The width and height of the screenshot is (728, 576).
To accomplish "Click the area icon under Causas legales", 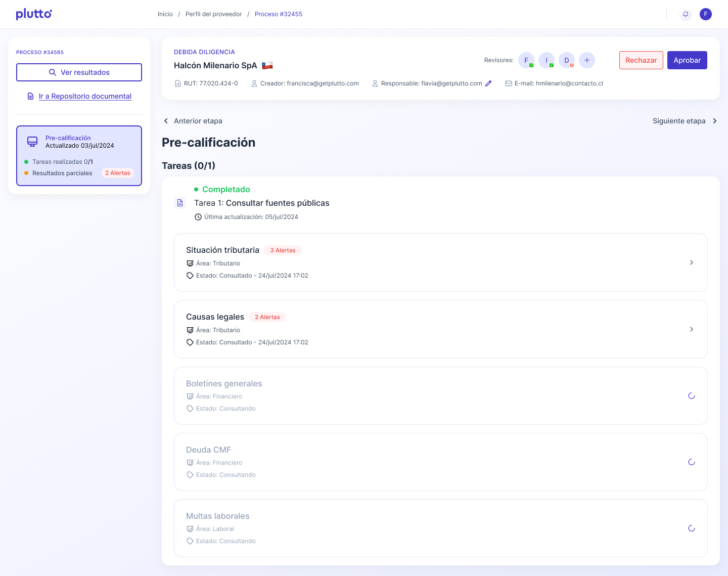I will 190,330.
